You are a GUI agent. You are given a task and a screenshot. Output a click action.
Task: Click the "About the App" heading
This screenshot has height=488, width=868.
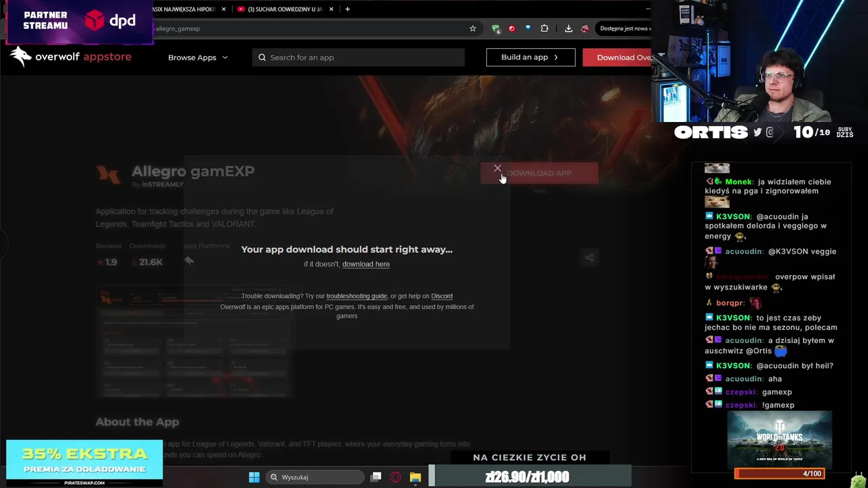137,422
